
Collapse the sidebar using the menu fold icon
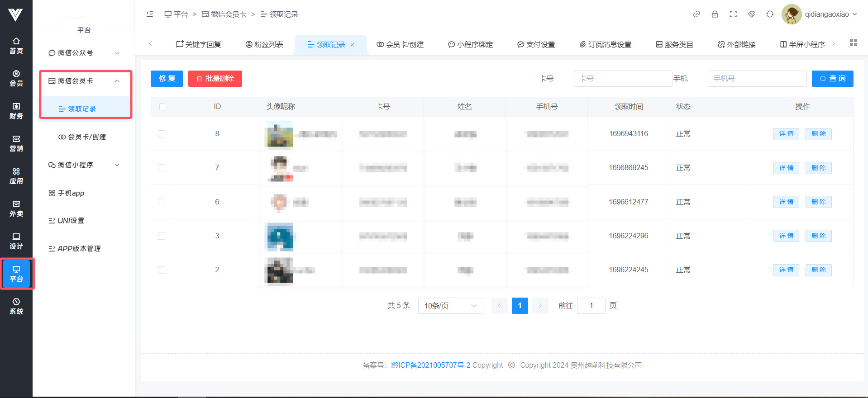(x=150, y=14)
